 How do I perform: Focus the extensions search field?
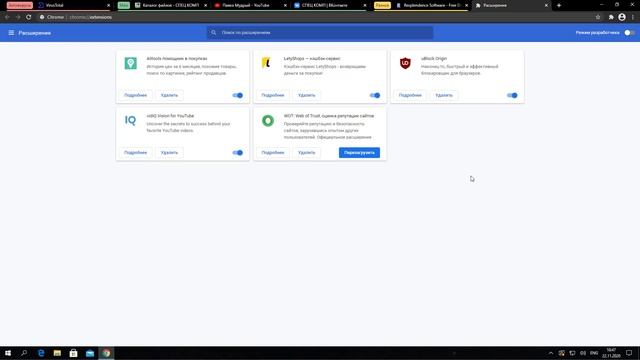tap(320, 33)
